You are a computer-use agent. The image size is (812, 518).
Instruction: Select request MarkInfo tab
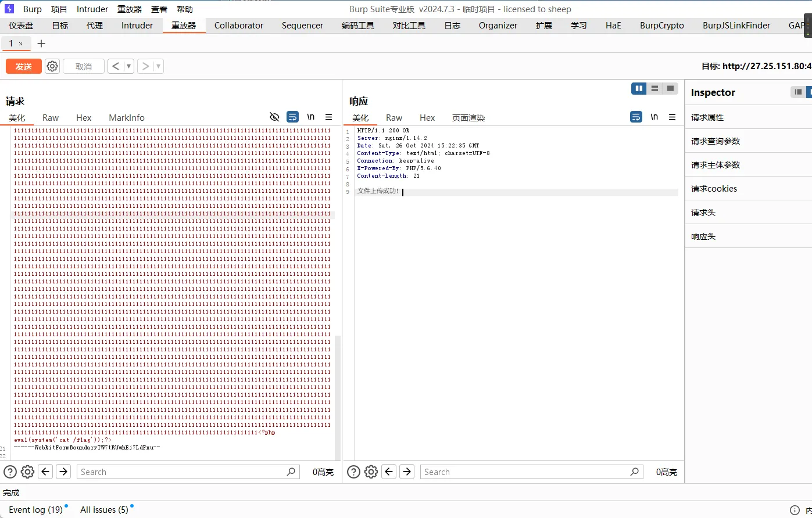click(127, 117)
